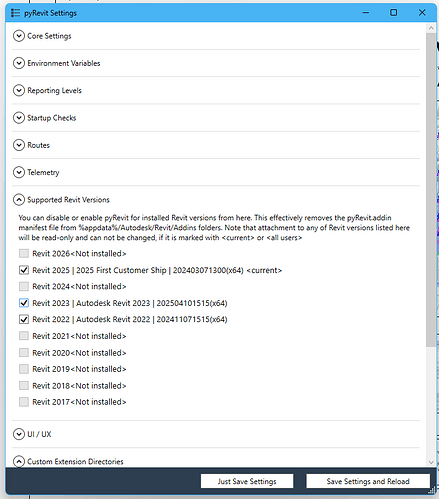Disable pyRevit for Revit 2022
Viewport: 439px width, 499px height.
click(x=24, y=319)
